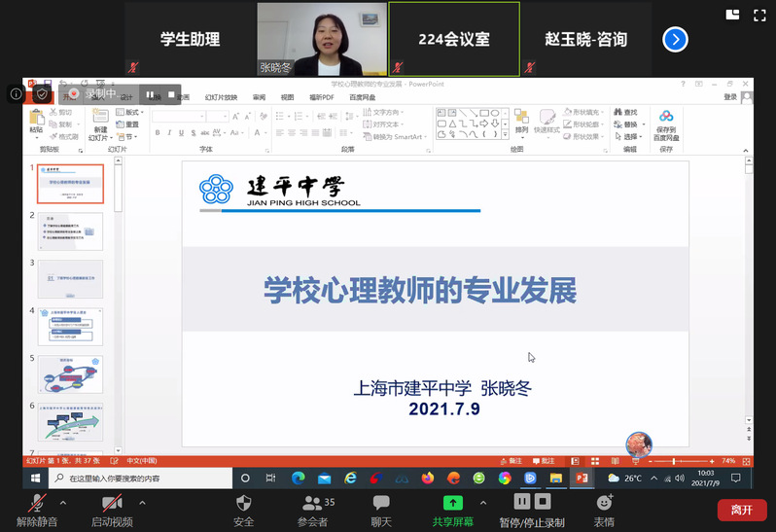Screen dimensions: 776x532
Task: Expand audio options arrow beside 解除静音
Action: [x=63, y=503]
